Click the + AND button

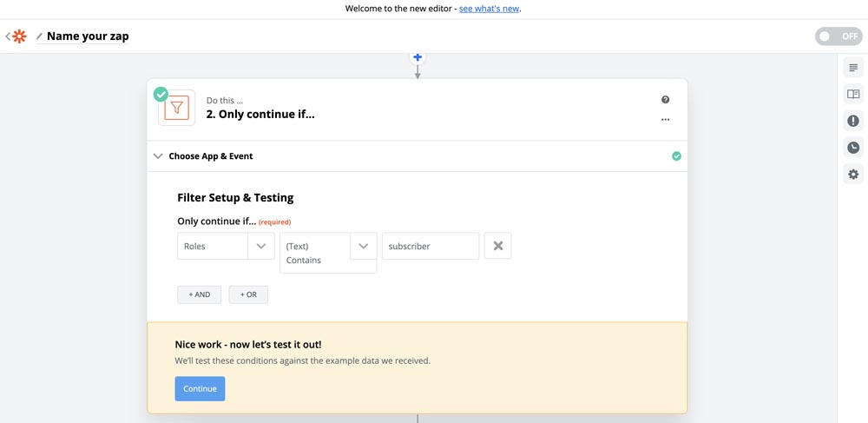tap(200, 294)
